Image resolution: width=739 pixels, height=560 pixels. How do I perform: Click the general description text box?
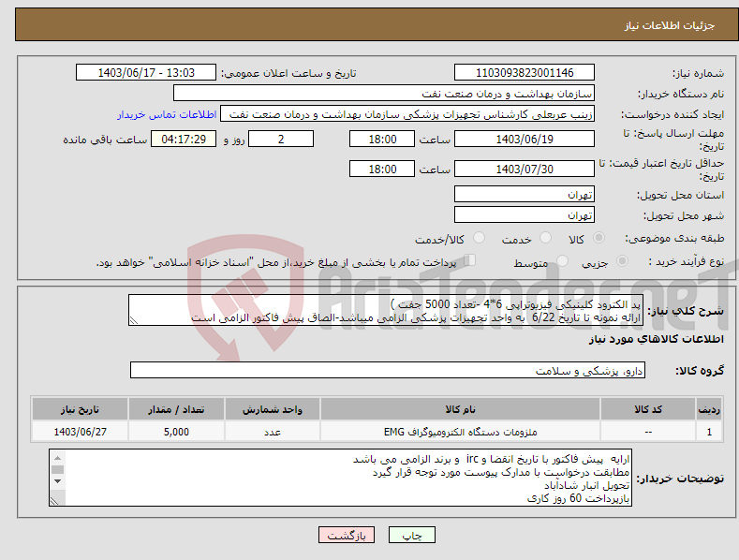(x=386, y=310)
